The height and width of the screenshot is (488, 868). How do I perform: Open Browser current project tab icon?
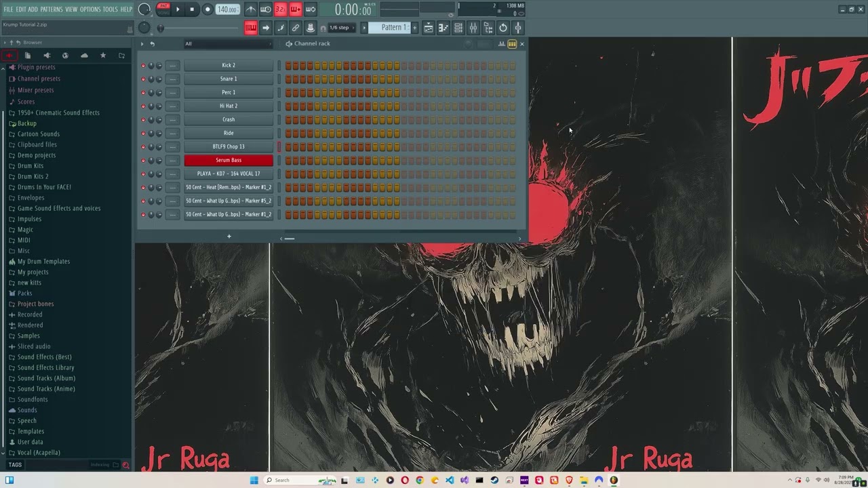point(28,56)
